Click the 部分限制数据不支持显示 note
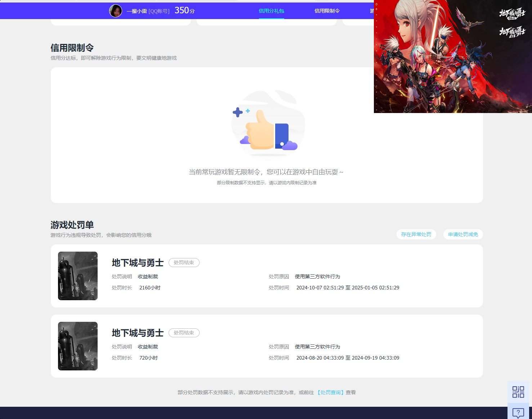532x419 pixels. tap(267, 183)
